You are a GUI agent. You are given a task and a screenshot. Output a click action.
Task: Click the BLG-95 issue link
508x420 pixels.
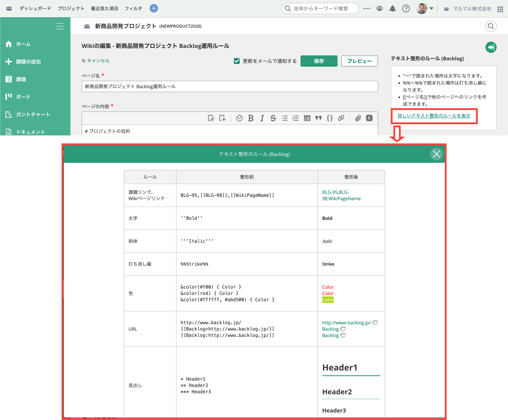[330, 192]
